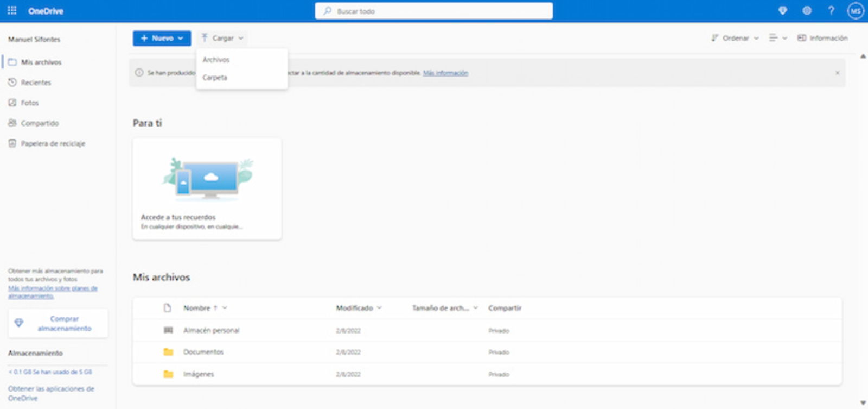The height and width of the screenshot is (409, 868).
Task: Click the search magnifier icon
Action: point(327,11)
